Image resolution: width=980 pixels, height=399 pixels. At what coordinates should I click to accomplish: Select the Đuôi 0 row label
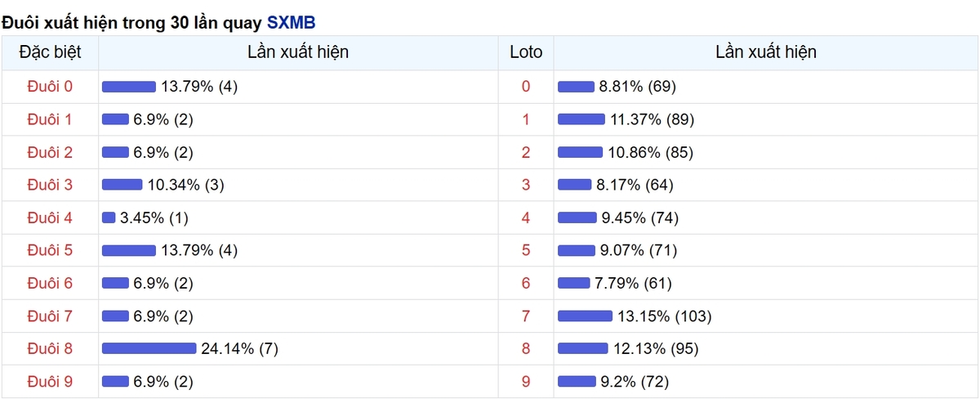point(50,87)
